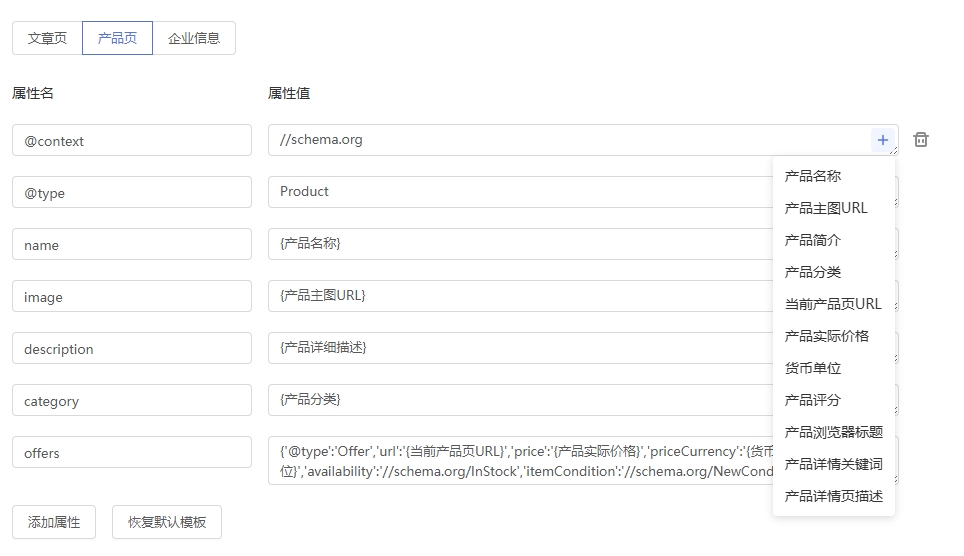Delete the @context attribute row
Image resolution: width=964 pixels, height=556 pixels.
(921, 140)
